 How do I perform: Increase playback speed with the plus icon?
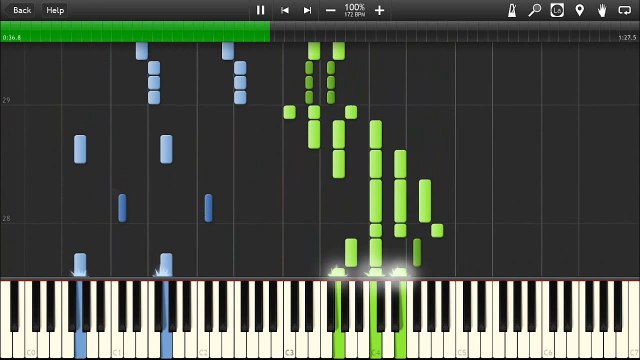(380, 10)
